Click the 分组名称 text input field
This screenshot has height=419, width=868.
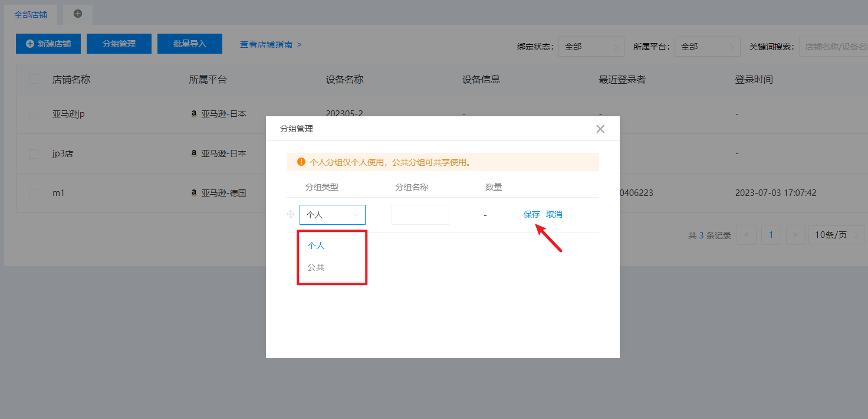point(420,215)
